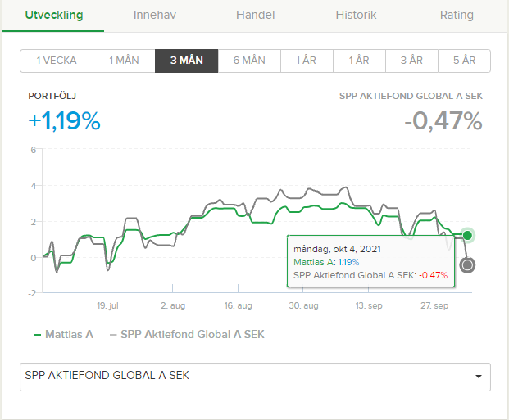Open the Historik tab

tap(356, 15)
